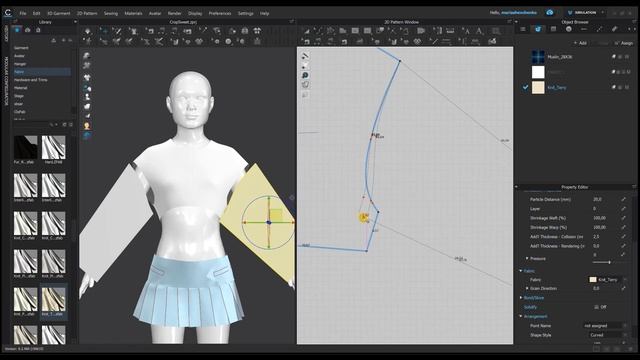640x360 pixels.
Task: Click the CLO logo in the top-left corner
Action: point(8,13)
